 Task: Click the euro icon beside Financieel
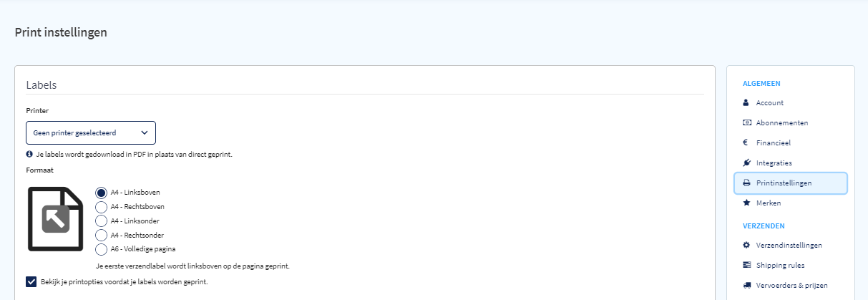(746, 142)
